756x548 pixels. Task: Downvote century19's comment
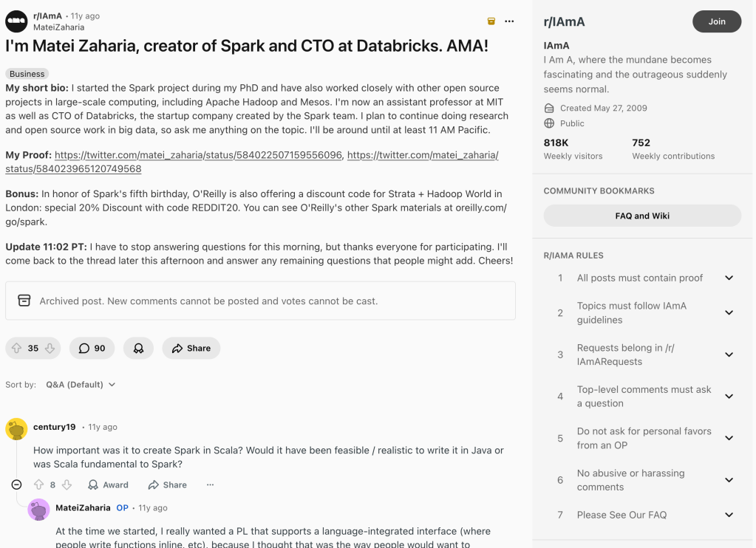[67, 484]
